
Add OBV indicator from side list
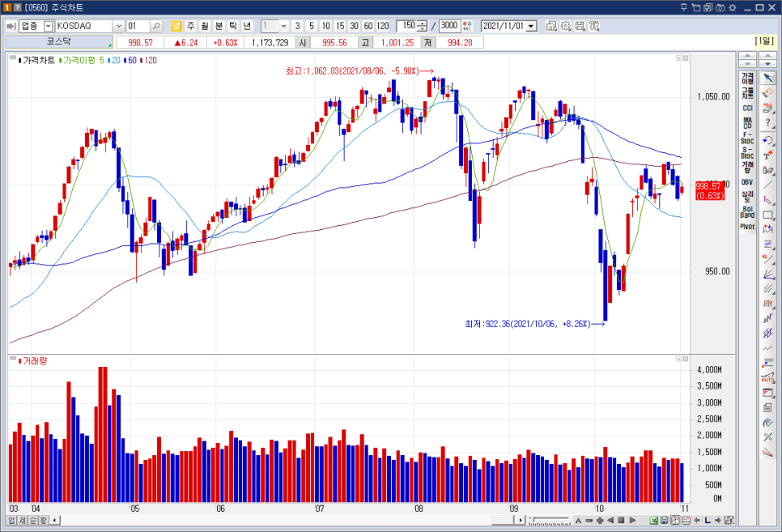[747, 182]
